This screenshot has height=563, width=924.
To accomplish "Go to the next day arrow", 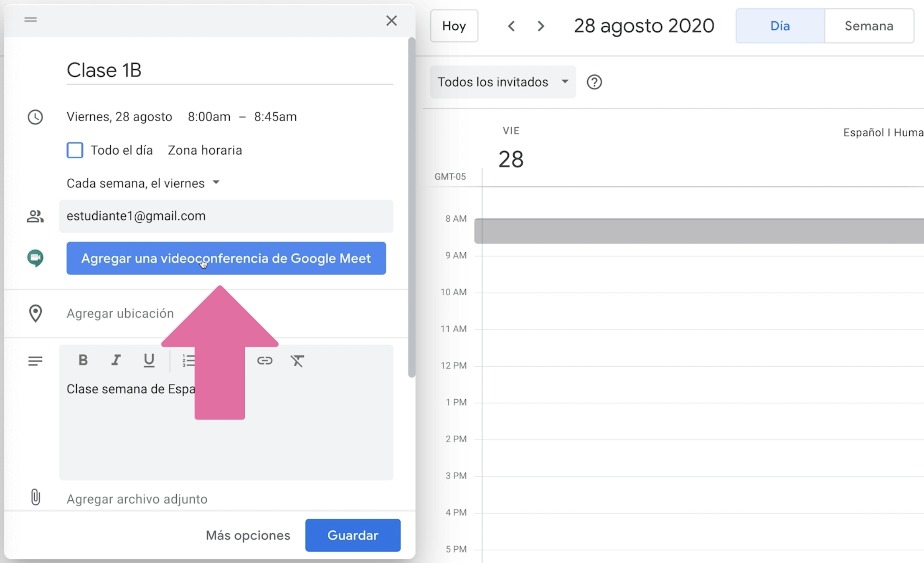I will pos(541,26).
